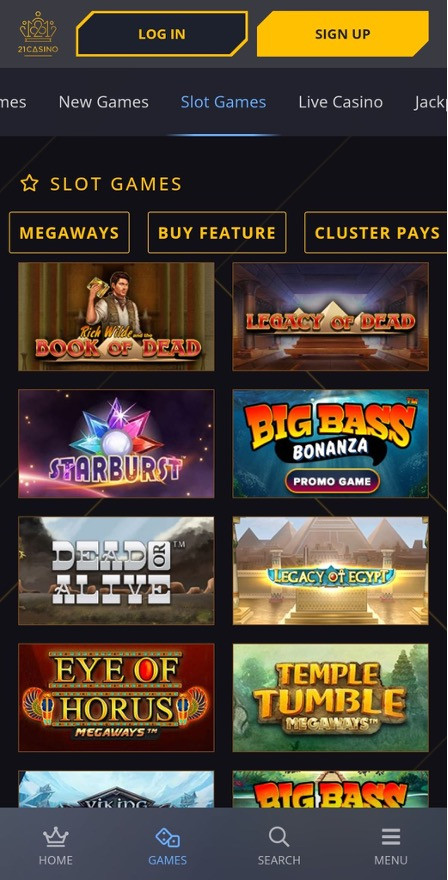Tap the Home crown icon
The height and width of the screenshot is (880, 448).
(56, 837)
